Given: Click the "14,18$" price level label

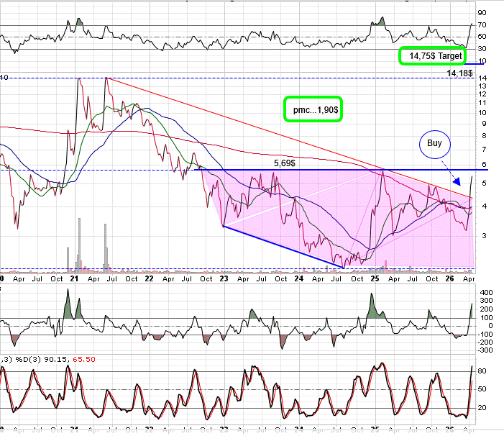Looking at the screenshot, I should [459, 73].
